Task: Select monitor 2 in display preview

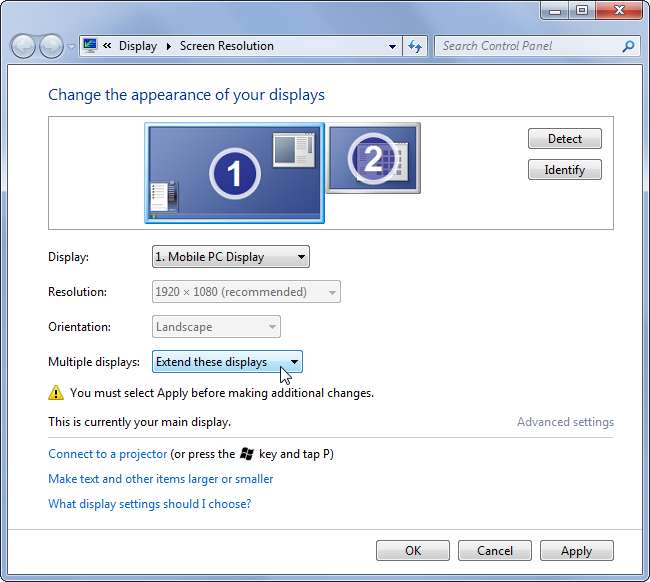Action: coord(373,158)
